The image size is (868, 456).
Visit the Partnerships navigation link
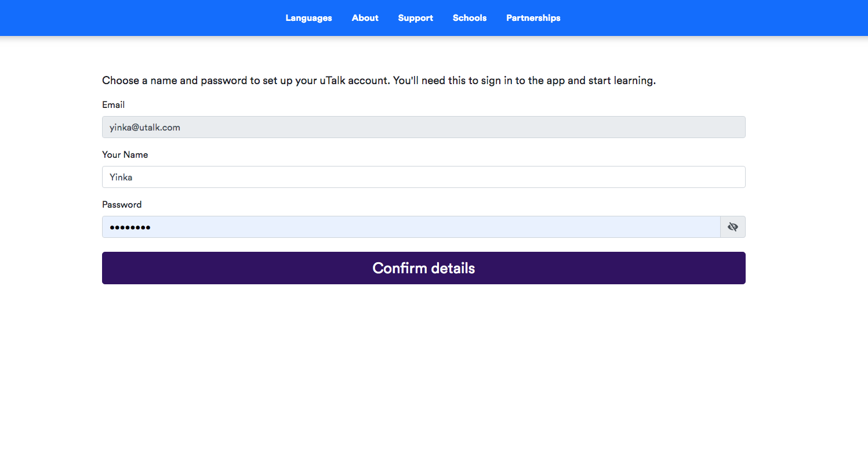533,18
